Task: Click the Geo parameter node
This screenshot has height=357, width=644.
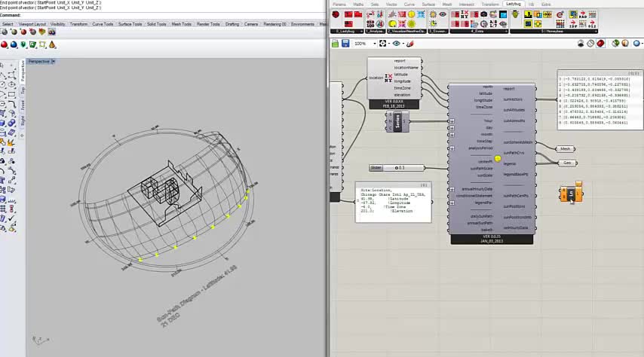Action: click(566, 163)
